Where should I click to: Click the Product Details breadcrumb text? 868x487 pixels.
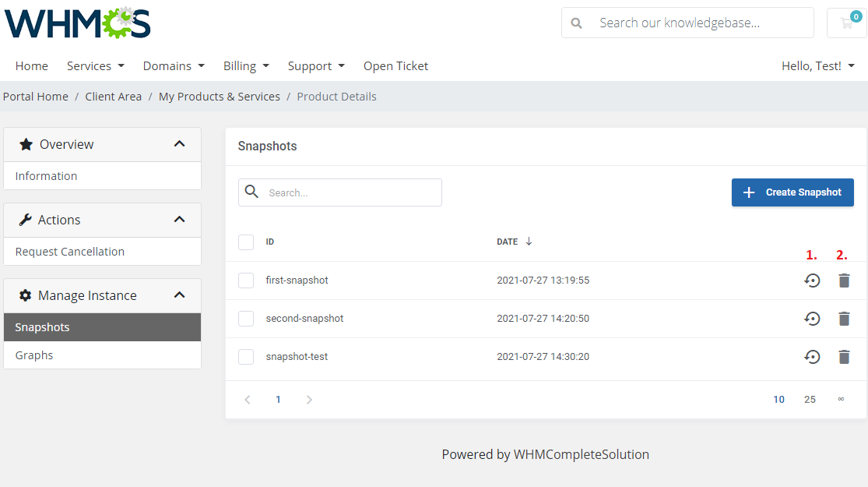pos(336,97)
